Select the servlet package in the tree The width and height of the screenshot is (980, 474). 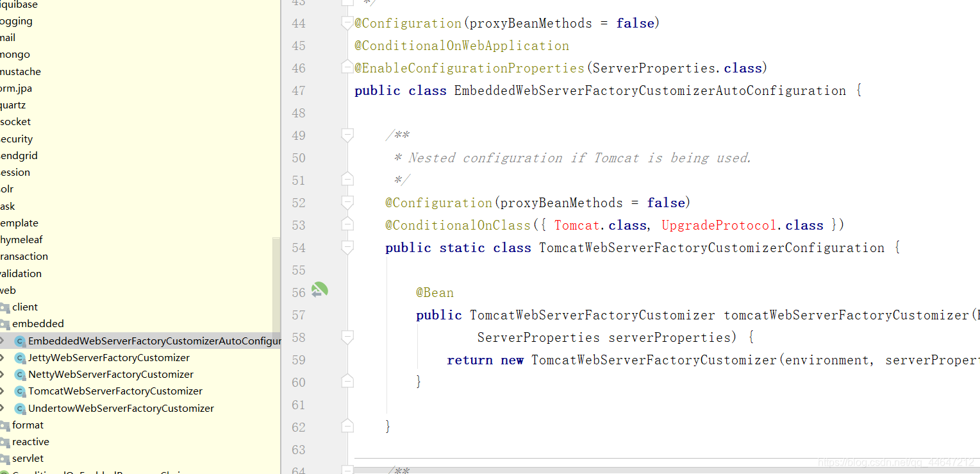tap(28, 459)
